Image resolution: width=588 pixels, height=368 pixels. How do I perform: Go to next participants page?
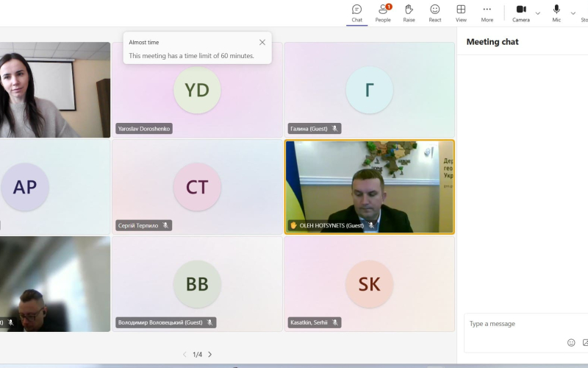[x=210, y=355]
